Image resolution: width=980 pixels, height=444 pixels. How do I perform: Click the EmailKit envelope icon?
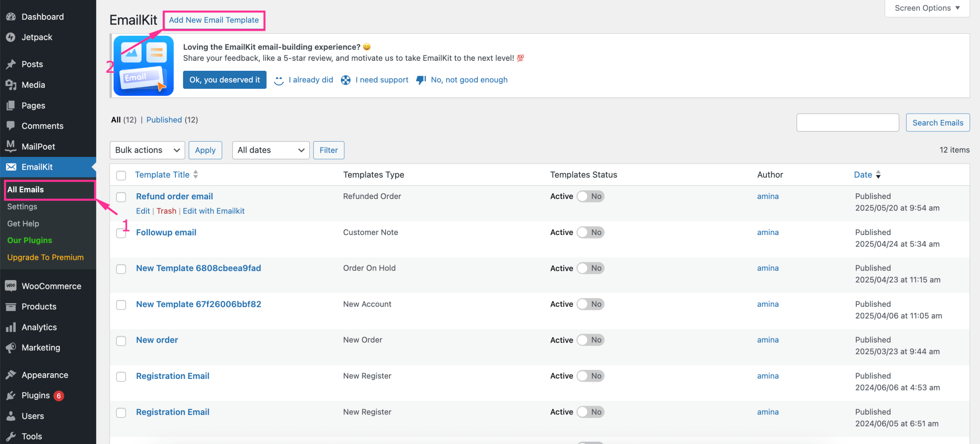pos(11,167)
